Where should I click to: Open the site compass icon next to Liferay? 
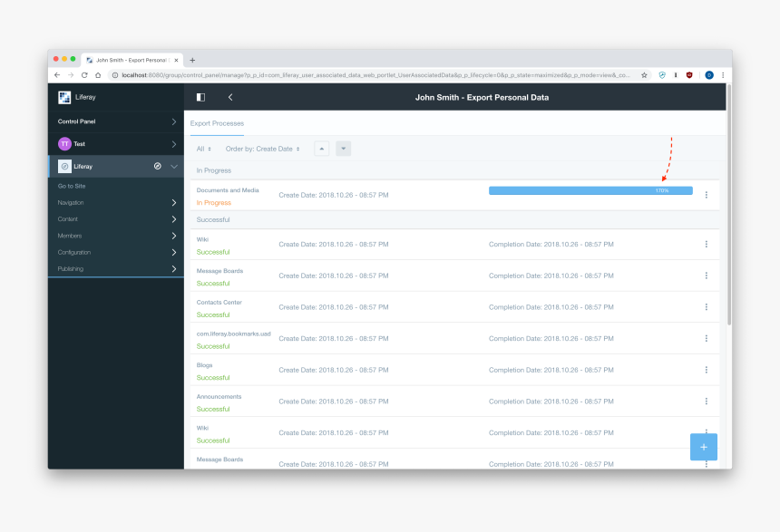click(157, 167)
